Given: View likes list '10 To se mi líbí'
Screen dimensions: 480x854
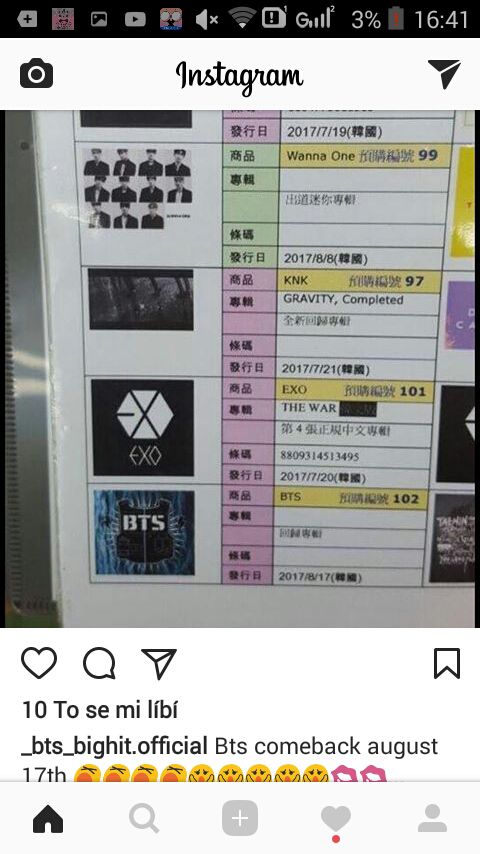Looking at the screenshot, I should pyautogui.click(x=100, y=710).
